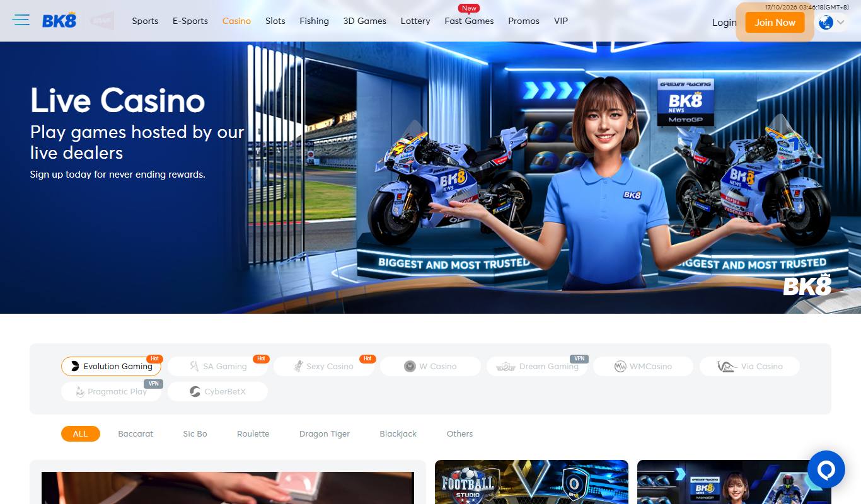
Task: Choose the SA Gaming provider
Action: (217, 366)
